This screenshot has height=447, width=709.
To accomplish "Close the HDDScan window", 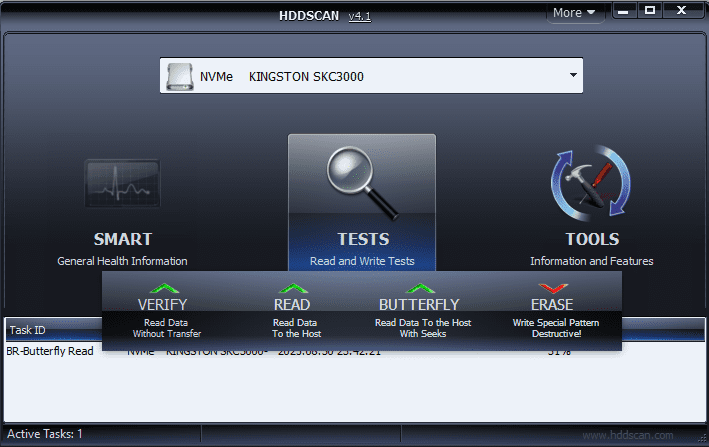I will [681, 11].
